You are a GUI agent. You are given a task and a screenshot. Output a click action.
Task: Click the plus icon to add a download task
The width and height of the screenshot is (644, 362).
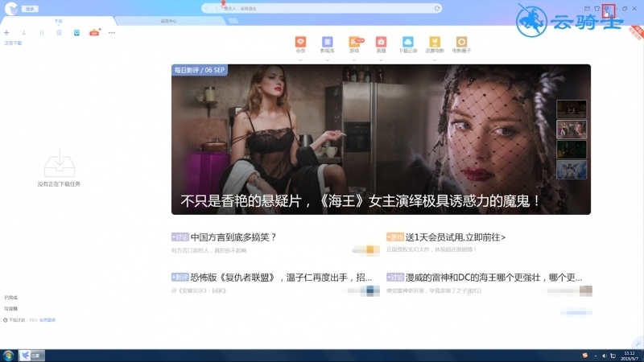(x=6, y=32)
